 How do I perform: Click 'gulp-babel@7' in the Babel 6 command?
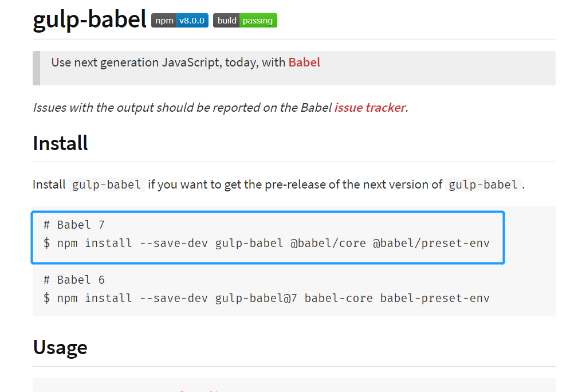pyautogui.click(x=256, y=298)
